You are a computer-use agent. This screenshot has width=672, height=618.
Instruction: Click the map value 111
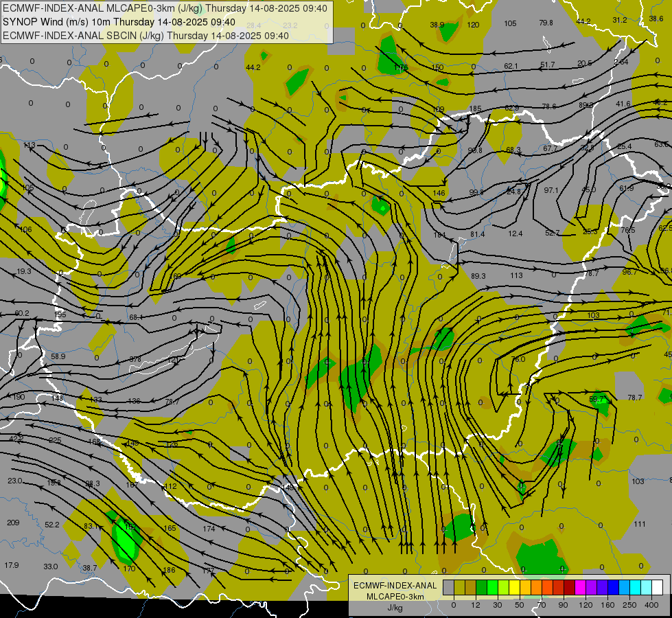click(x=640, y=524)
